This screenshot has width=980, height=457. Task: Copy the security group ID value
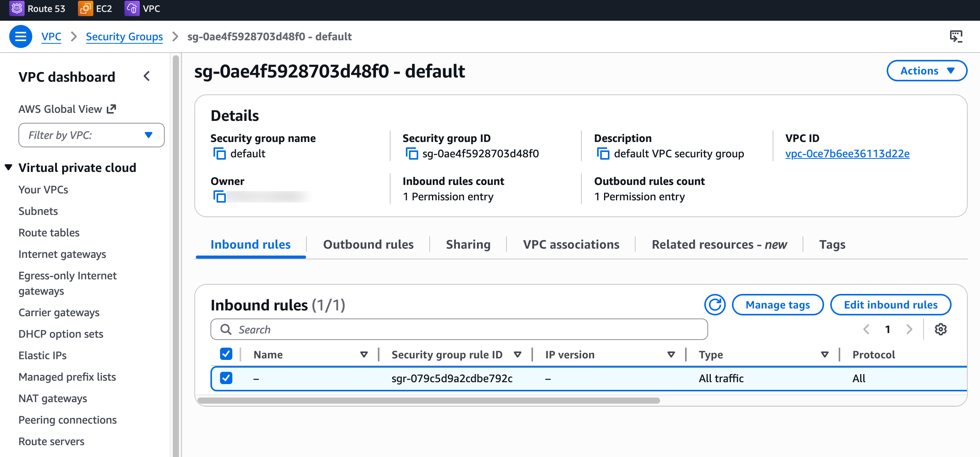click(411, 154)
